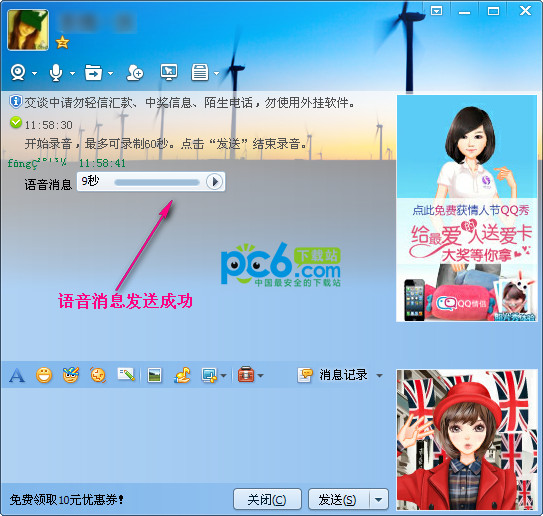Screen dimensions: 543x516
Task: Open the handwriting multi-function input
Action: pyautogui.click(x=126, y=374)
